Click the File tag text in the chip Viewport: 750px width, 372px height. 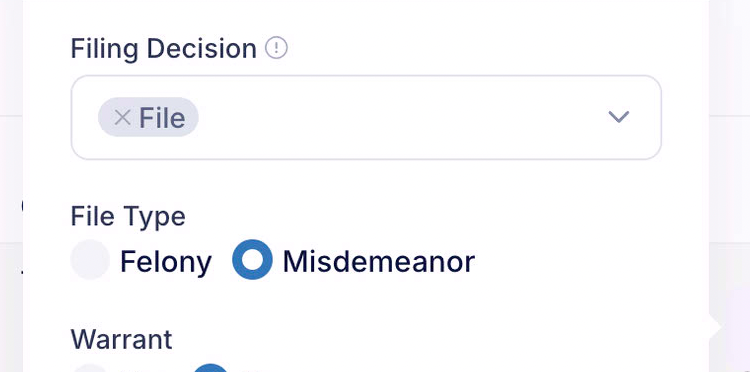pyautogui.click(x=162, y=118)
